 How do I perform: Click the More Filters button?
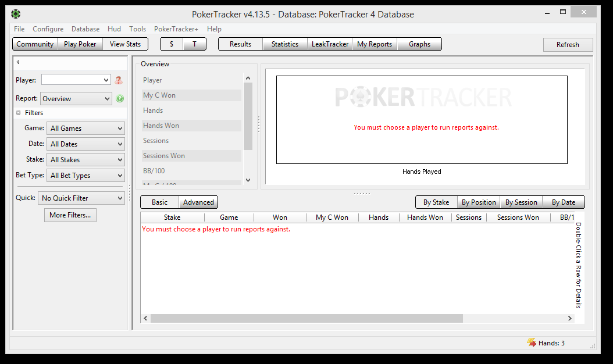point(70,215)
